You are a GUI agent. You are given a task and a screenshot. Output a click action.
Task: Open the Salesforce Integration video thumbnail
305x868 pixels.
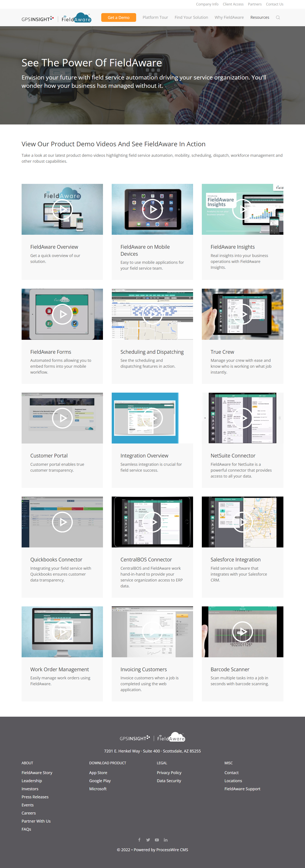[242, 522]
